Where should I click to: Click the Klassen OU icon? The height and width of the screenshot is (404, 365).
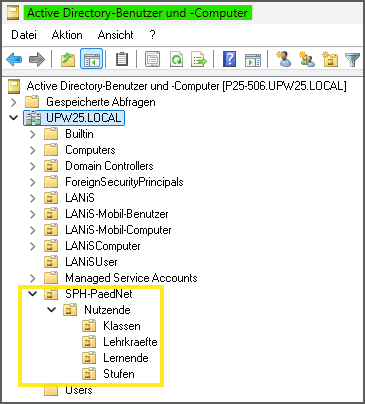pos(89,326)
